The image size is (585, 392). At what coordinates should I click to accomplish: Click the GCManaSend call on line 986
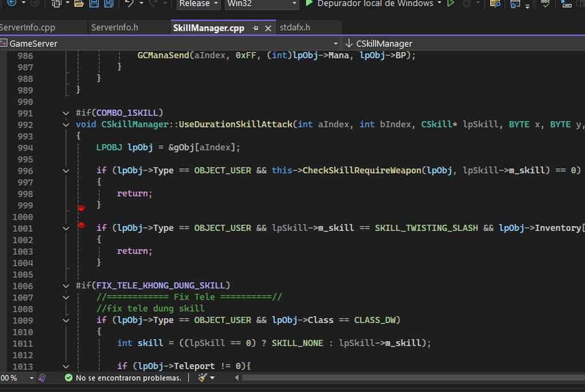click(x=163, y=55)
